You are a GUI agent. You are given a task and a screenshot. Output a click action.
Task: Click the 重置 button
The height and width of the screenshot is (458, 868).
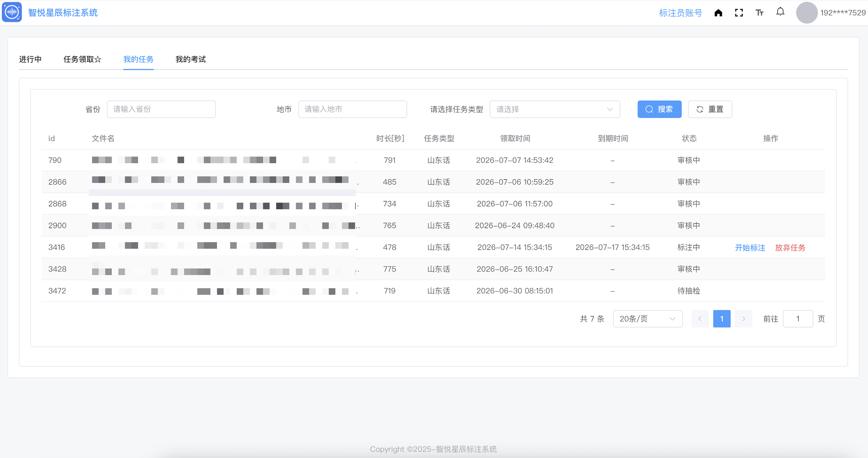coord(710,109)
